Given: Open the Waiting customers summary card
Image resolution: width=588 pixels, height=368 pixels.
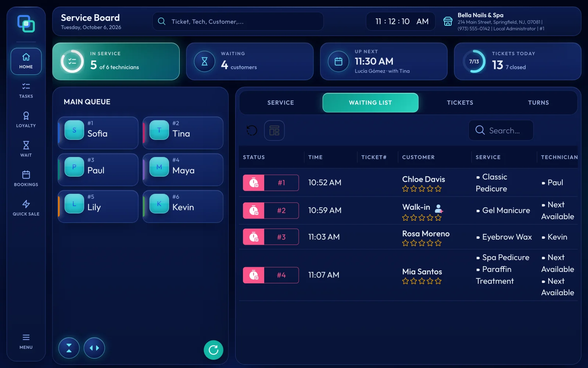Looking at the screenshot, I should point(250,61).
